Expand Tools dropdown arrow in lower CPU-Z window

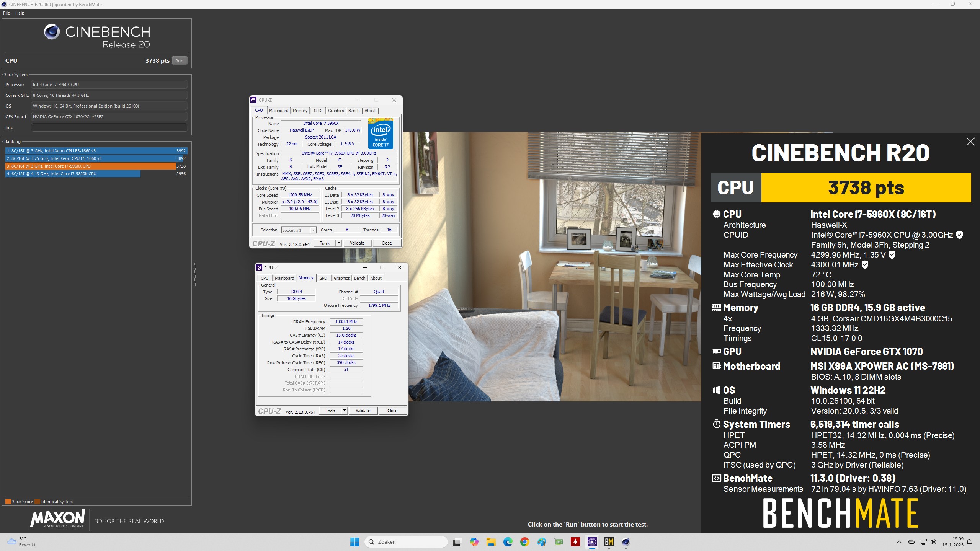(344, 411)
